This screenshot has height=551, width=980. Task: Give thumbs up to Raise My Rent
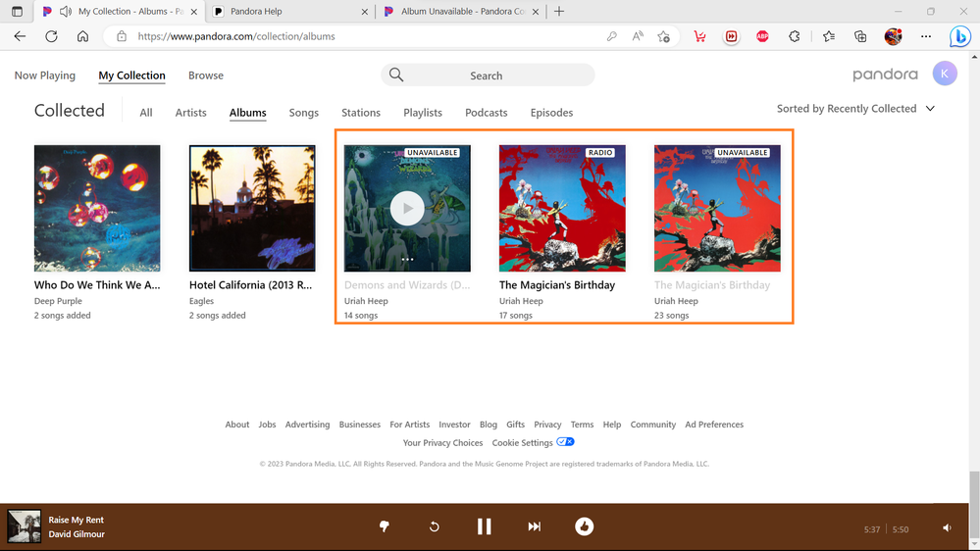585,526
